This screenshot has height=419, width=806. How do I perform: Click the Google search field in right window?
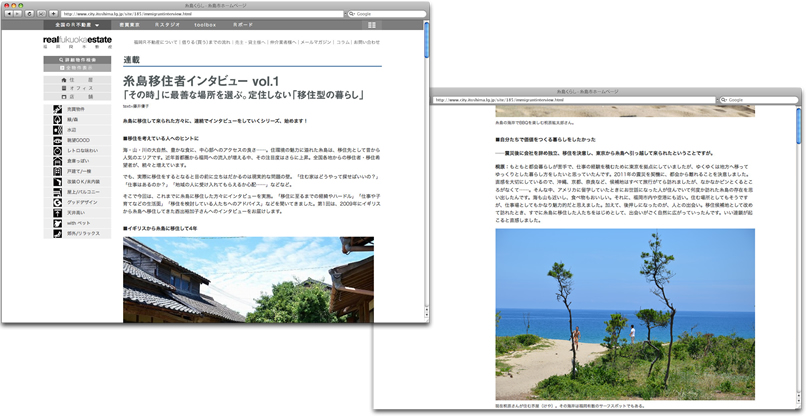tap(759, 100)
